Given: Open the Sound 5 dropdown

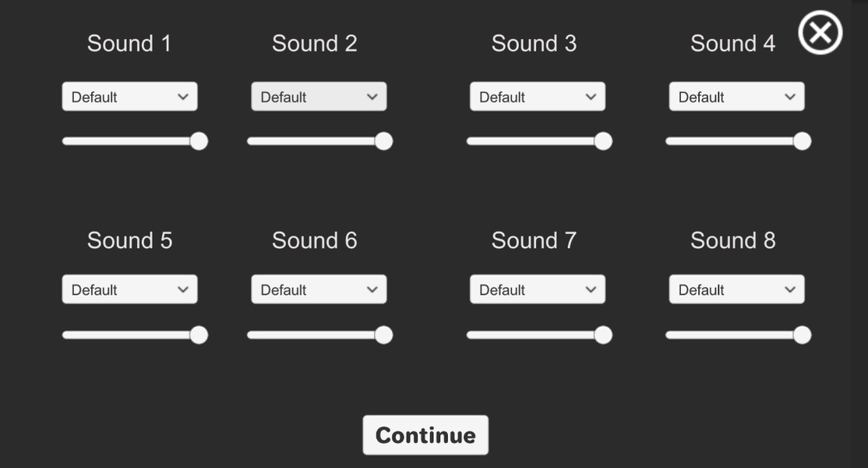Looking at the screenshot, I should point(129,289).
